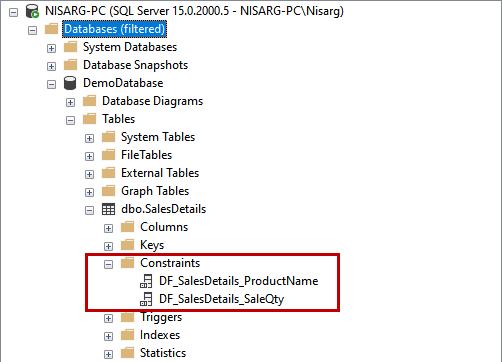Click the DF_SalesDetails_ProductName constraint icon
The image size is (502, 362).
tap(146, 281)
